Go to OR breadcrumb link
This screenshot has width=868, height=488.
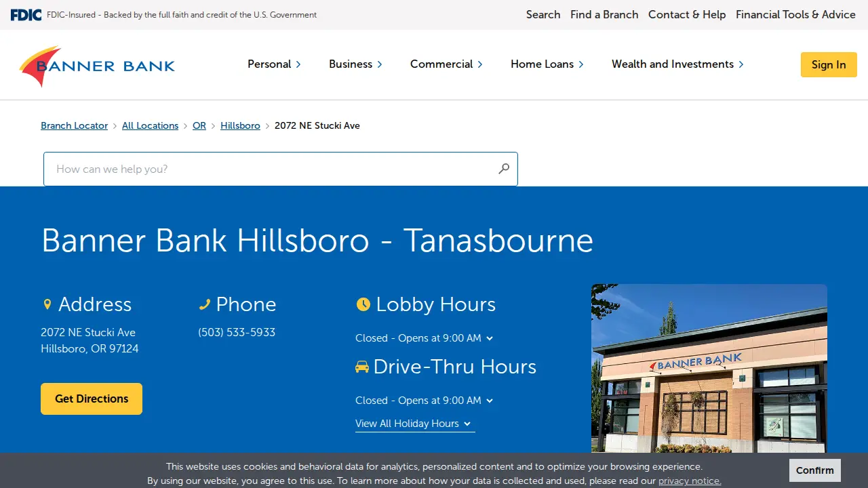tap(199, 125)
